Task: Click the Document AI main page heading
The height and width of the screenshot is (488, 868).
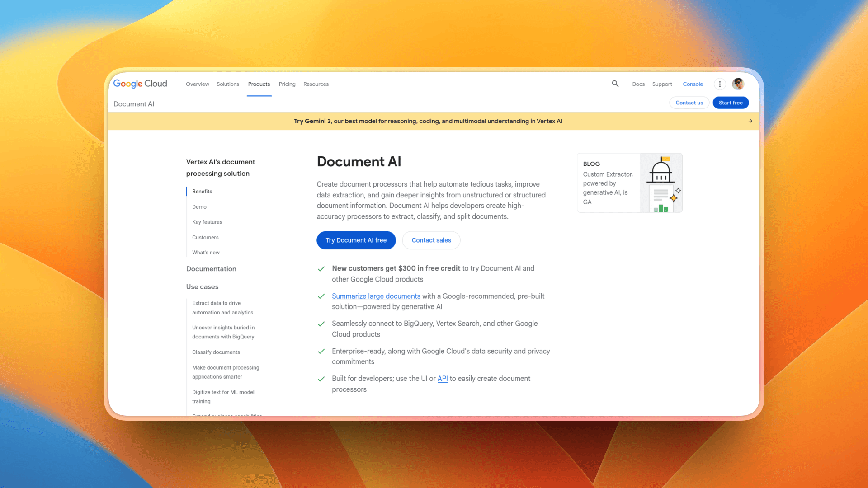Action: (x=359, y=162)
